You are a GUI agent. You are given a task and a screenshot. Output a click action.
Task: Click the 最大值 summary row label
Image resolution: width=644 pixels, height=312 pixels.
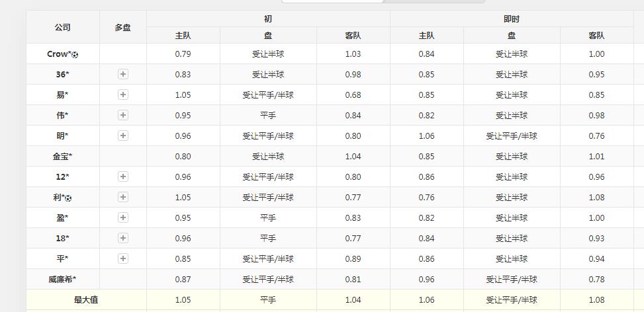click(86, 299)
